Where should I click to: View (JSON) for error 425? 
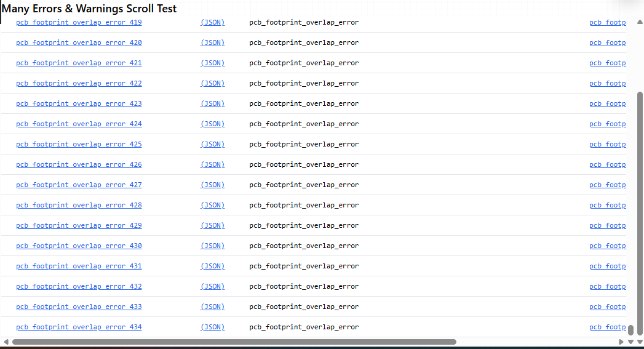pyautogui.click(x=212, y=144)
